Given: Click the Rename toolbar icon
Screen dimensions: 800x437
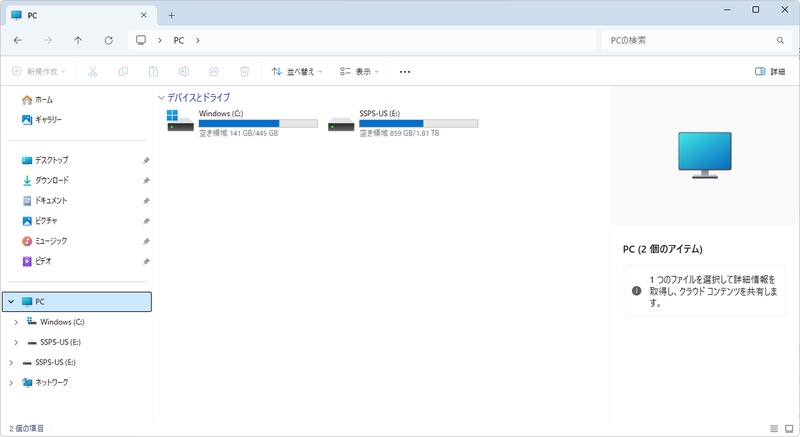Looking at the screenshot, I should tap(184, 71).
